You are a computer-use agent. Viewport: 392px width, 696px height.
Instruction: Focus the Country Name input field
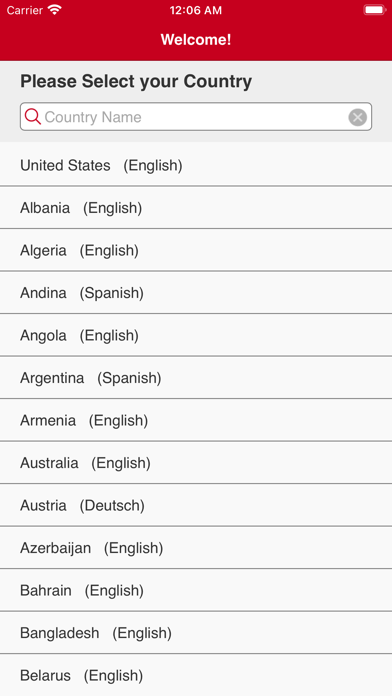pyautogui.click(x=196, y=117)
